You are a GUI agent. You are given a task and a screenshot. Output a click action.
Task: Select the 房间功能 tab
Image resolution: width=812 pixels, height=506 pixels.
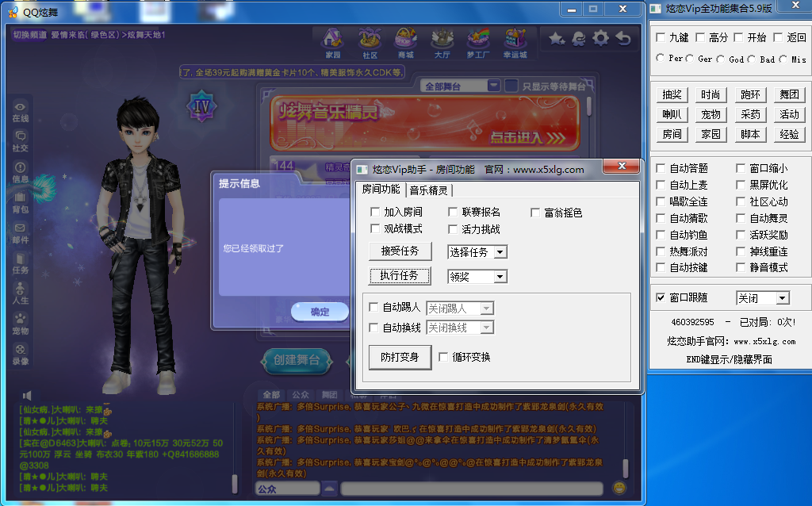click(x=381, y=189)
